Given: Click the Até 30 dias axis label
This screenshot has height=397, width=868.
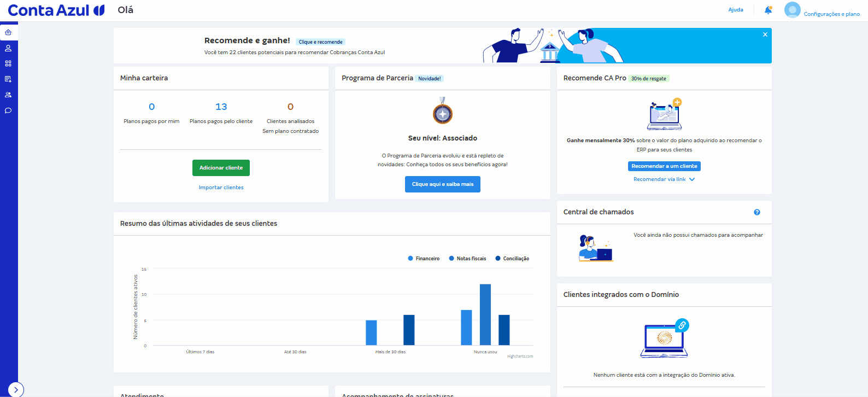Looking at the screenshot, I should pyautogui.click(x=295, y=352).
